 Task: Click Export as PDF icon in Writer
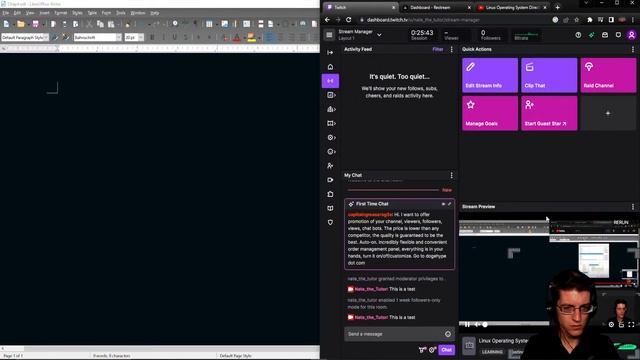coord(53,24)
